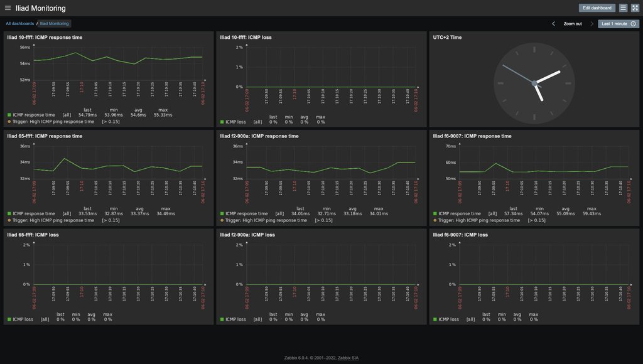Go to previous time period arrow

553,24
